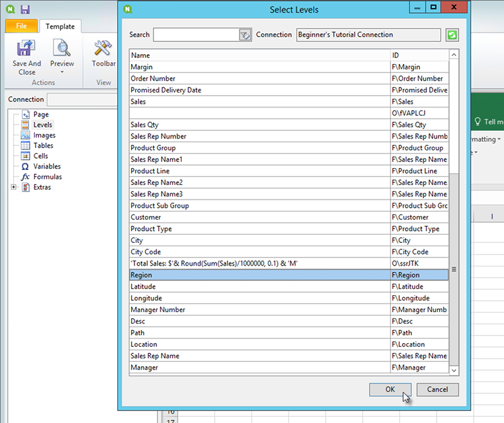The height and width of the screenshot is (423, 504).
Task: Select the Latitude row in list
Action: click(258, 287)
